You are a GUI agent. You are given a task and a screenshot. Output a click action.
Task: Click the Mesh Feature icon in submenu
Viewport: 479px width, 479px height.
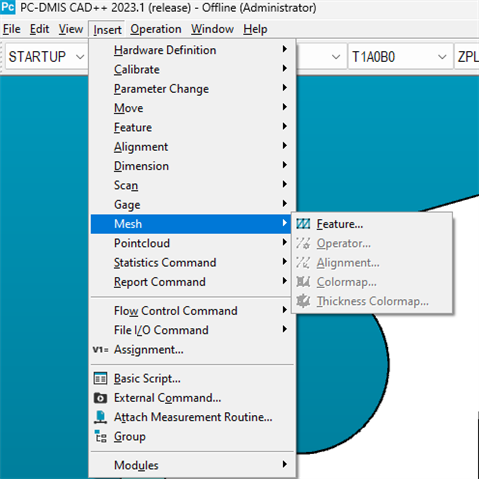click(x=303, y=224)
